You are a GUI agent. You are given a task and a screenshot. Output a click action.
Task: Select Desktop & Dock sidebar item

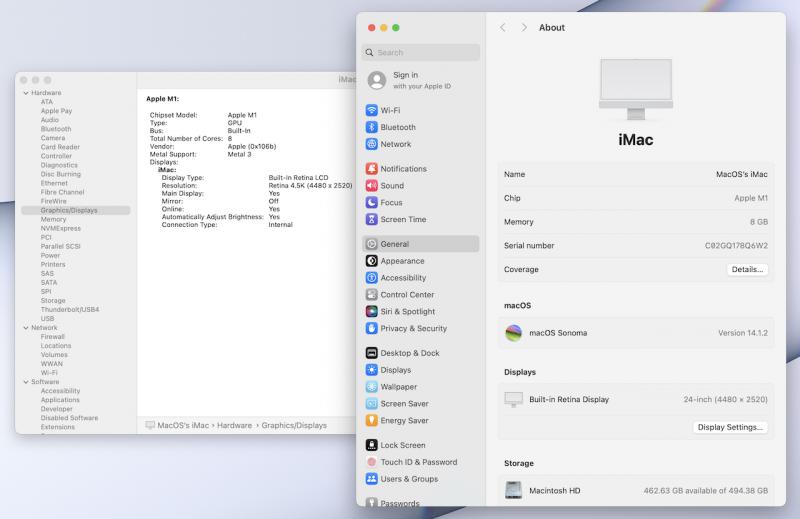click(409, 353)
